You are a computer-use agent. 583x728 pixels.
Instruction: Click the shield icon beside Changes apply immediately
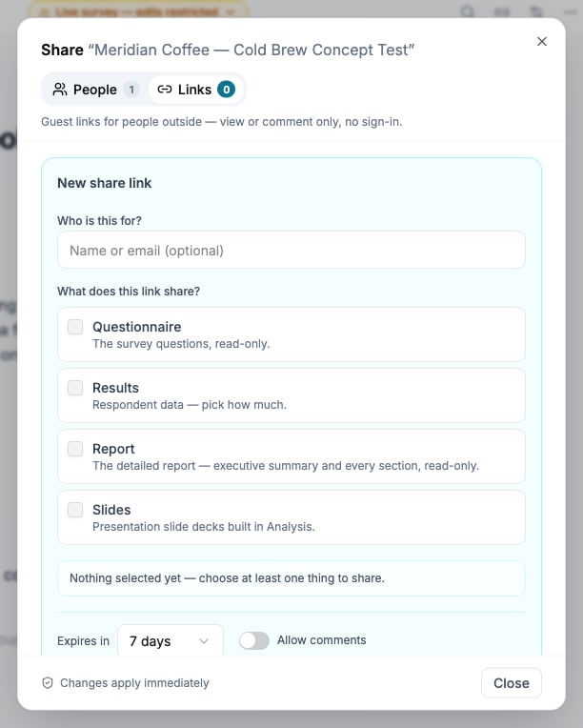48,682
